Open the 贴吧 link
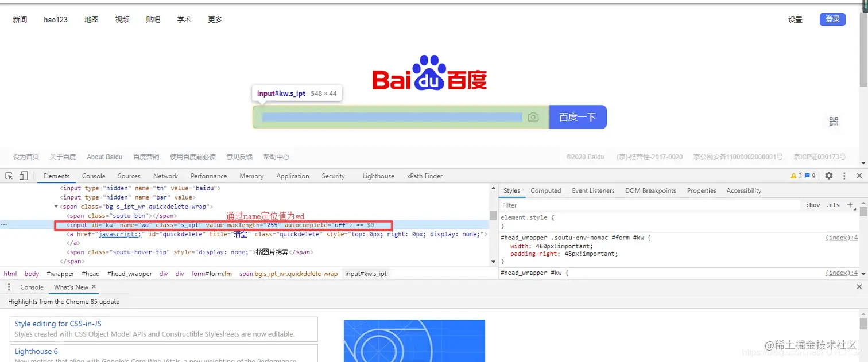The height and width of the screenshot is (362, 868). tap(153, 20)
